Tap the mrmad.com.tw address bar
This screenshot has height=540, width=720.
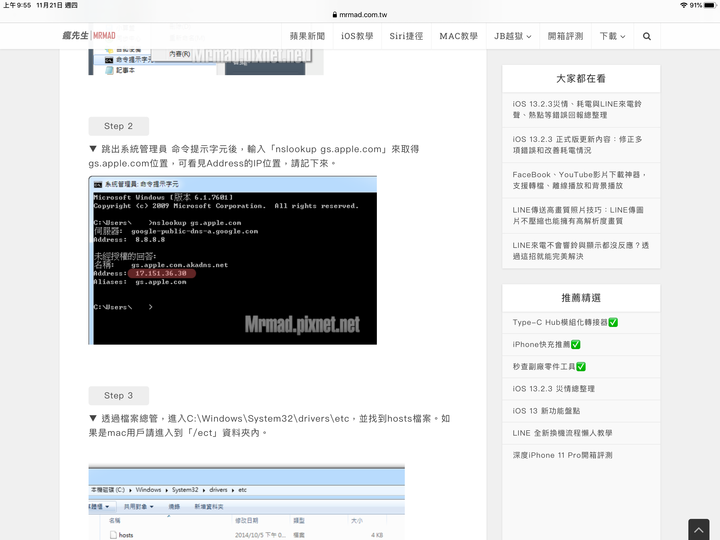pos(360,15)
